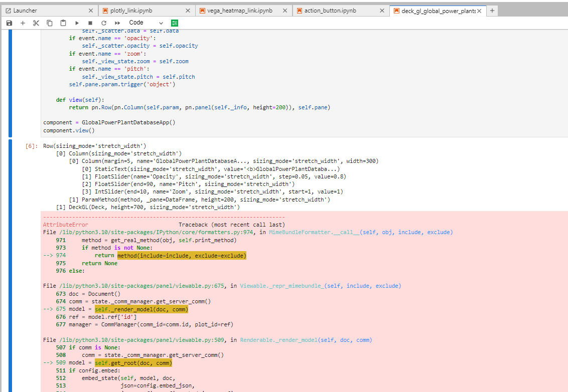
Task: Click the green icon beside the Code dropdown
Action: (174, 23)
